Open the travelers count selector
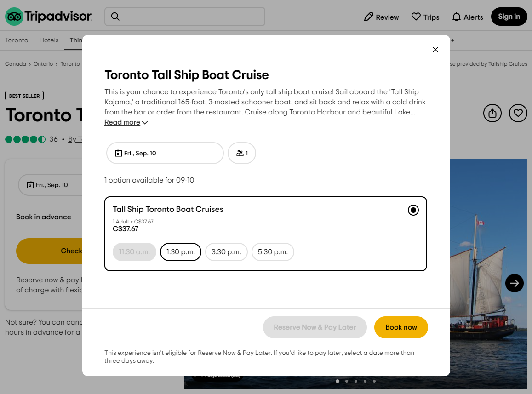This screenshot has width=532, height=394. click(x=242, y=153)
